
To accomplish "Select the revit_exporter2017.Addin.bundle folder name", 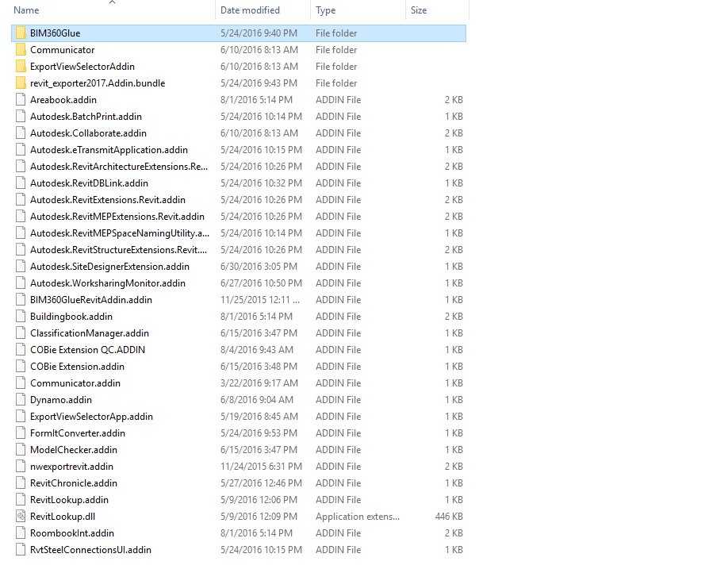I will click(98, 83).
